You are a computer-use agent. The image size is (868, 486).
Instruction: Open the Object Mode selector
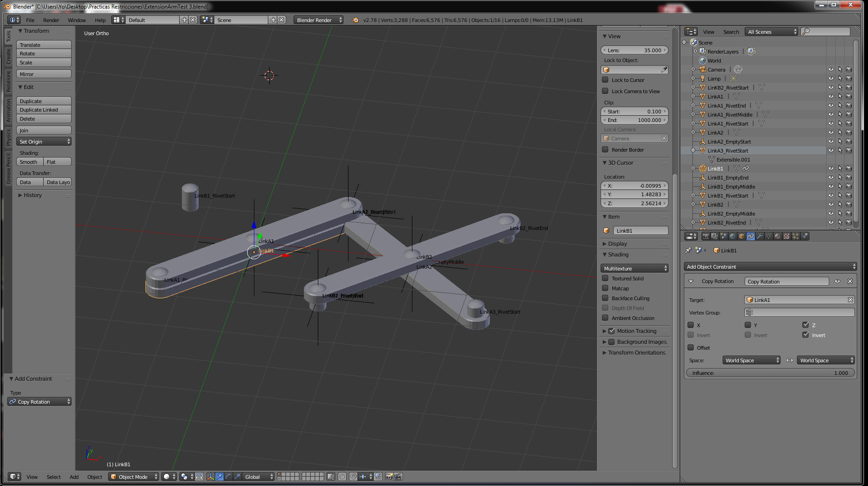tap(133, 477)
